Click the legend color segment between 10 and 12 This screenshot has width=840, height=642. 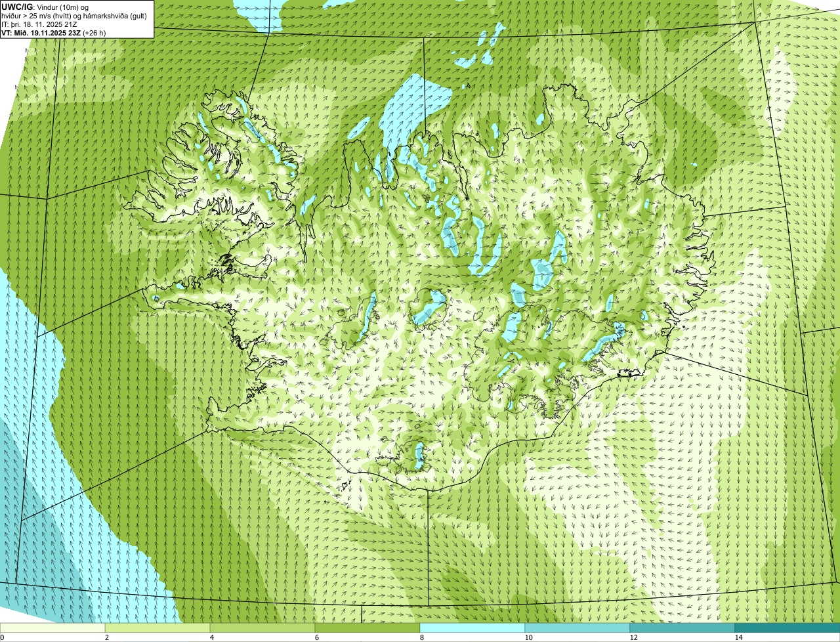point(577,628)
